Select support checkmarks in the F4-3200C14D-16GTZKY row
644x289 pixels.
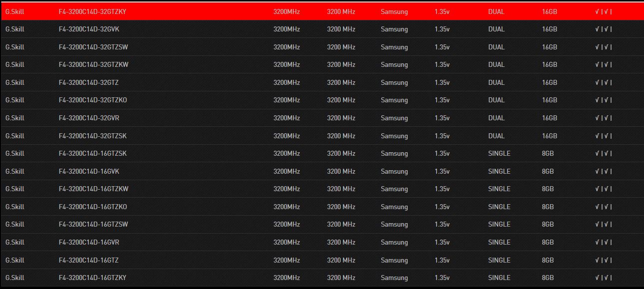coord(604,278)
